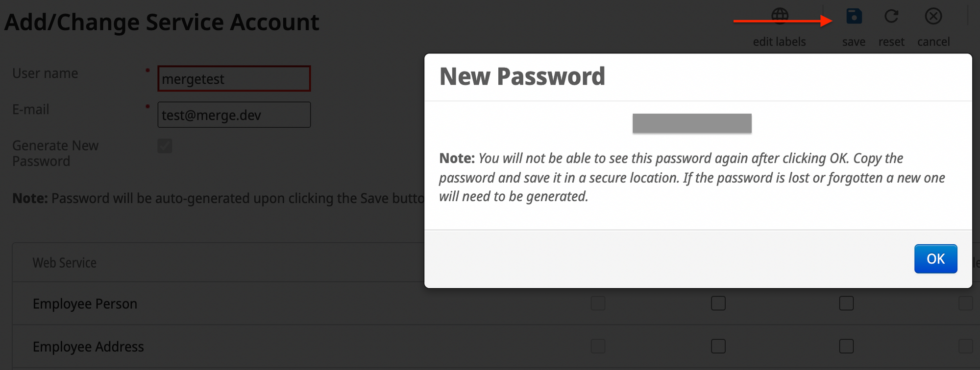Select the masked generated password box
Image resolution: width=980 pixels, height=370 pixels.
(692, 123)
